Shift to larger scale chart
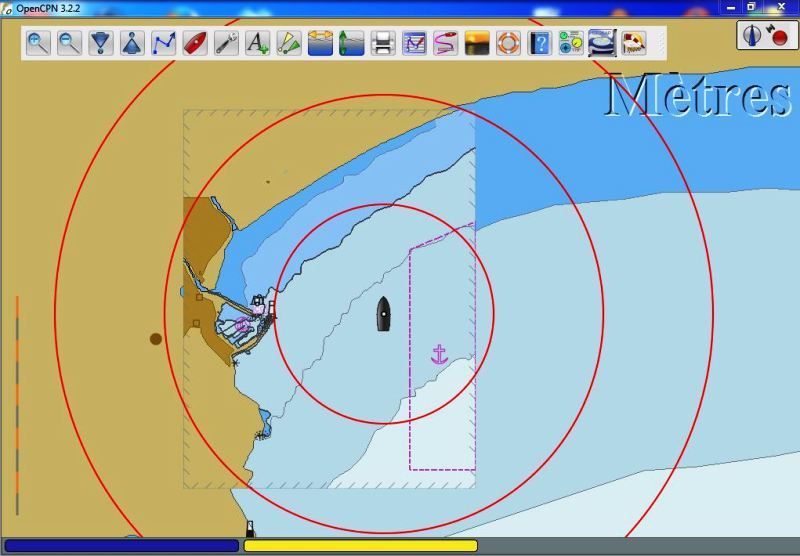This screenshot has height=556, width=800. pos(101,43)
